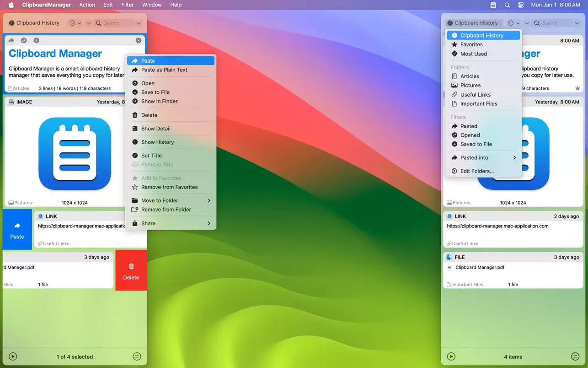
Task: Click the Open circular-arrow icon on the selected card
Action: click(24, 40)
